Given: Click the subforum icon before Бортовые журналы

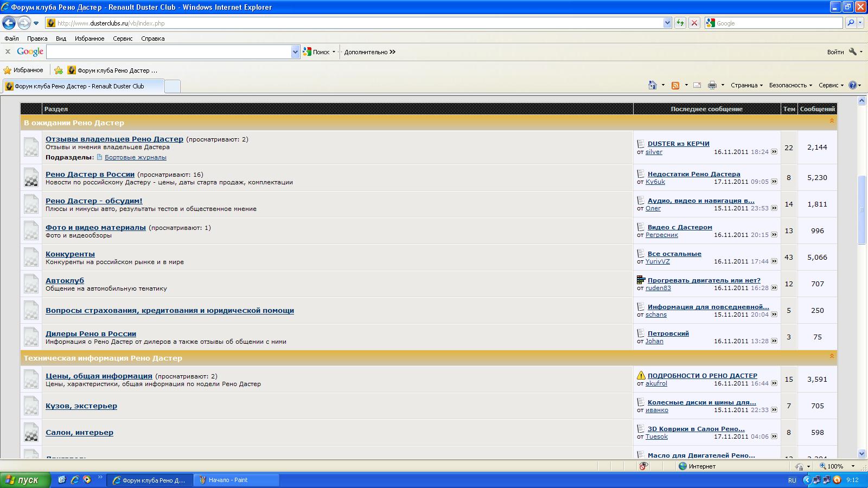Looking at the screenshot, I should (99, 157).
